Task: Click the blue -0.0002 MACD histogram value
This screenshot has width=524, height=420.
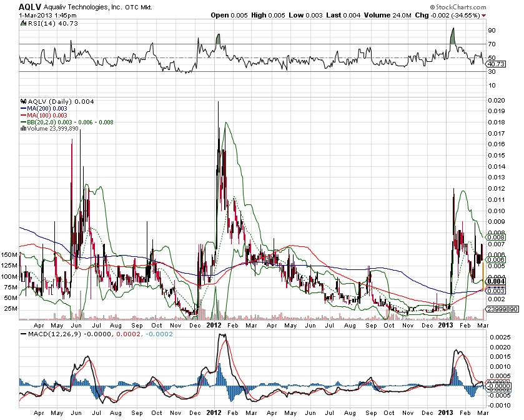Action: (x=158, y=334)
